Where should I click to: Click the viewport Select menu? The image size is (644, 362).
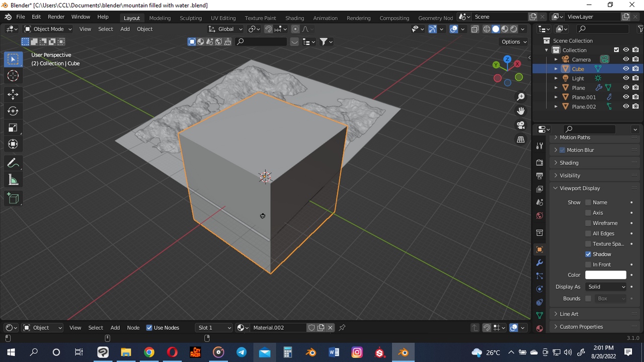click(106, 29)
